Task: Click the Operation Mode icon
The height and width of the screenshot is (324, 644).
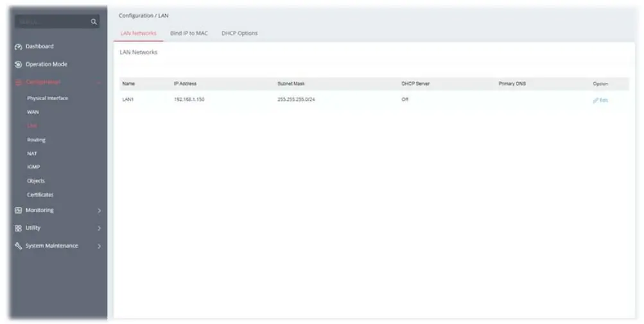Action: [18, 64]
